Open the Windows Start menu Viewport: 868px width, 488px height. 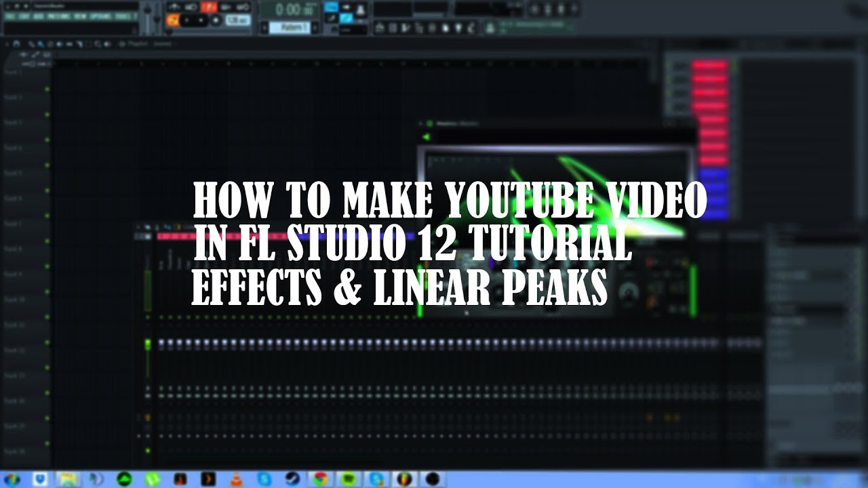tap(12, 479)
